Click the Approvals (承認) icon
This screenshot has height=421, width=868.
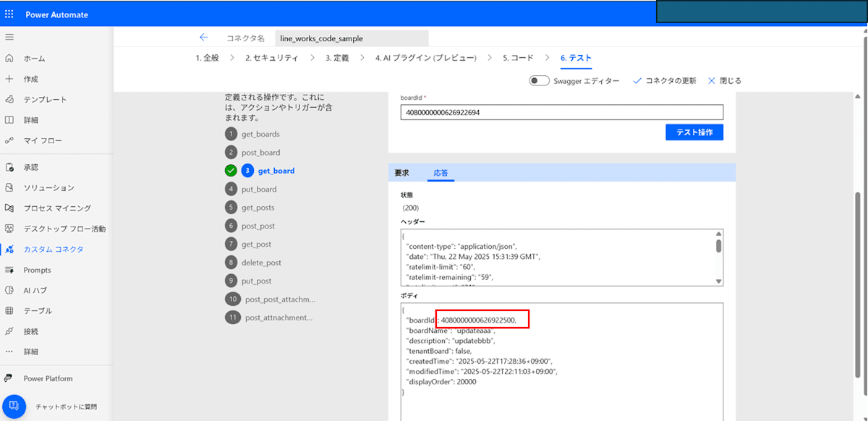coord(9,167)
